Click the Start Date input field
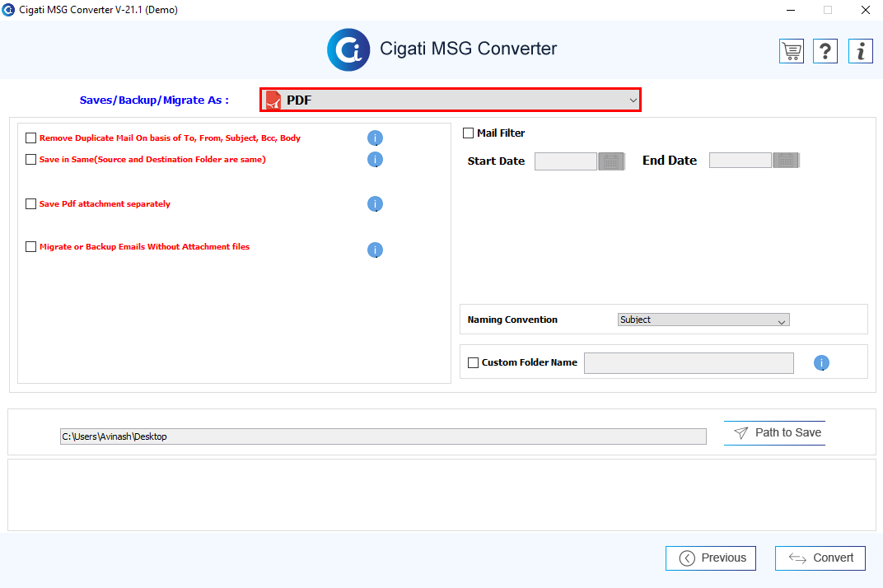This screenshot has width=883, height=588. pyautogui.click(x=565, y=161)
